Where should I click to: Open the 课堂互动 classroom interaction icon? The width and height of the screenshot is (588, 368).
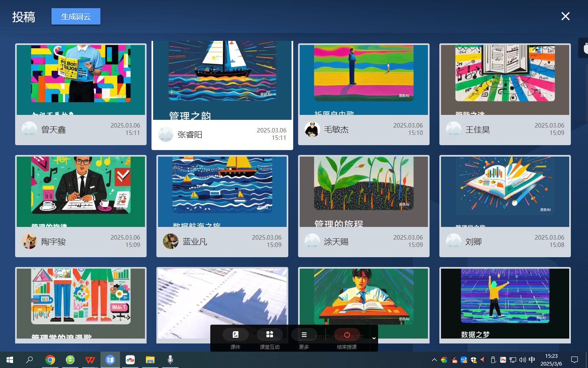coord(269,335)
